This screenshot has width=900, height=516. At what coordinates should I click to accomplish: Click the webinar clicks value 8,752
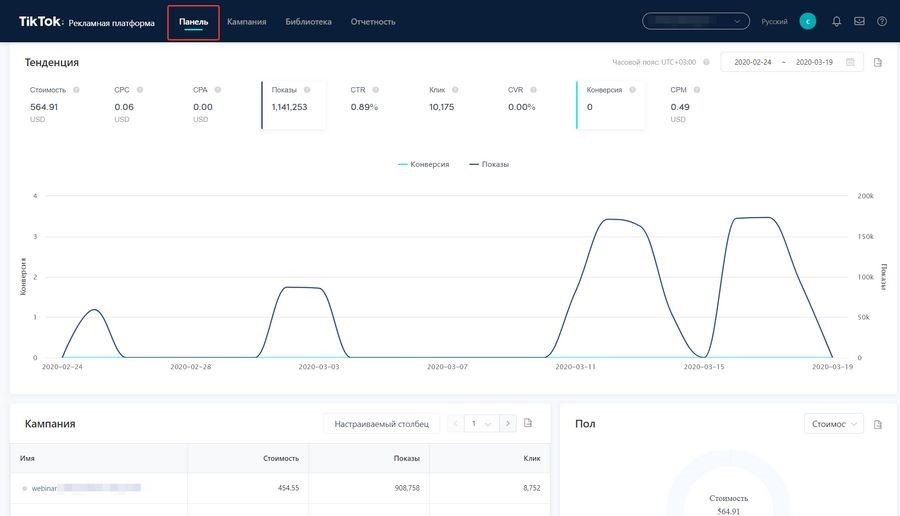pyautogui.click(x=532, y=488)
